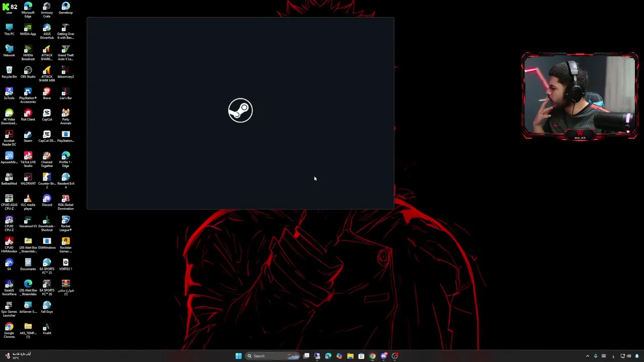The width and height of the screenshot is (644, 362).
Task: Open the NVIDIA Broadcast shortcut
Action: (x=28, y=53)
